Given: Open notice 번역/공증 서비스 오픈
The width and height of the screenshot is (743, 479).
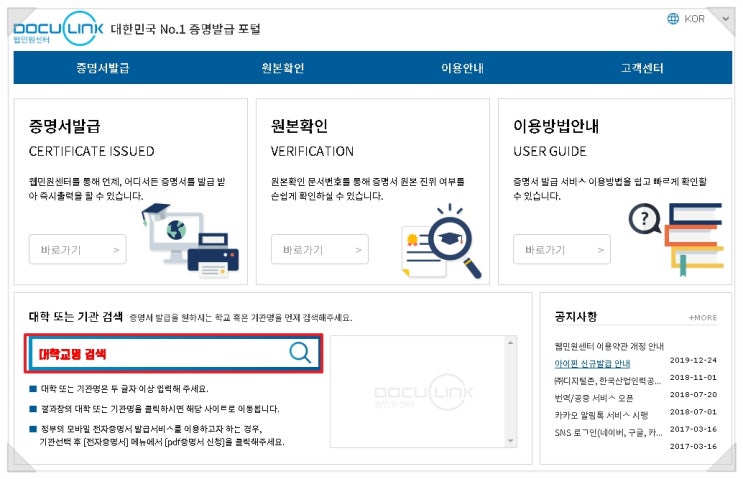Looking at the screenshot, I should [594, 398].
